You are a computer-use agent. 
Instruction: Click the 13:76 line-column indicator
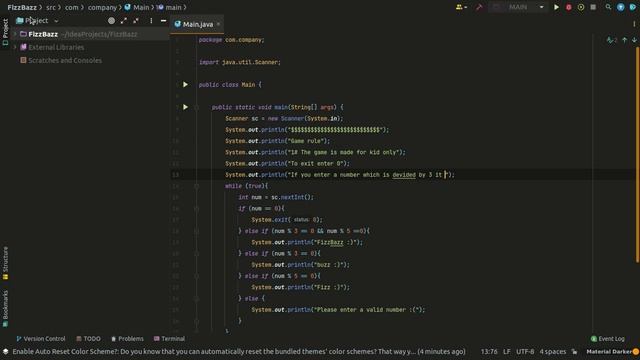pos(489,351)
